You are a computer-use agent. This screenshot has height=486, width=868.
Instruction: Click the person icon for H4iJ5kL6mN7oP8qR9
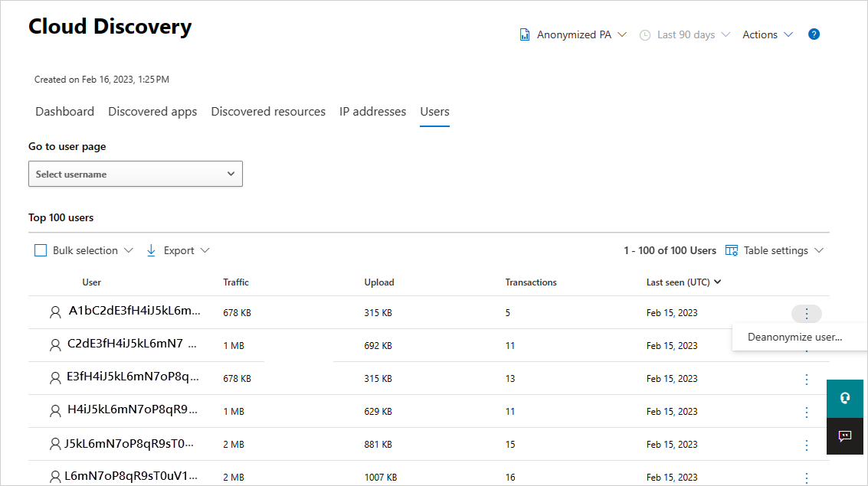tap(55, 411)
